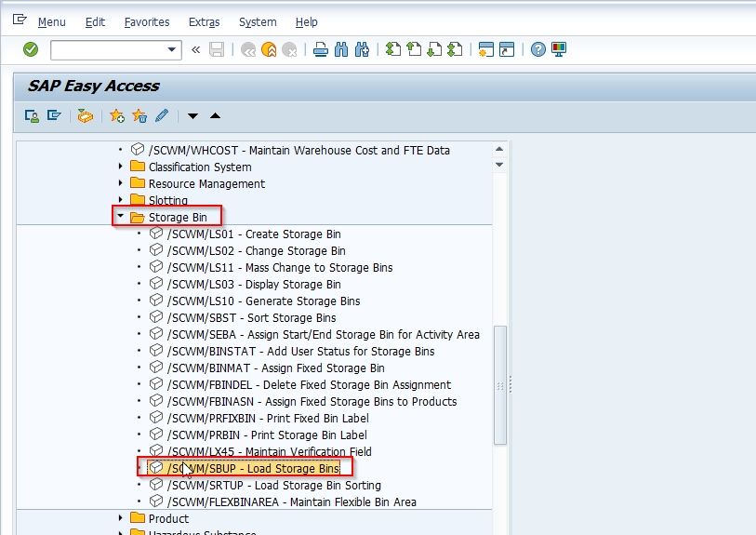The height and width of the screenshot is (535, 756).
Task: Expand the Resource Management folder
Action: (121, 183)
